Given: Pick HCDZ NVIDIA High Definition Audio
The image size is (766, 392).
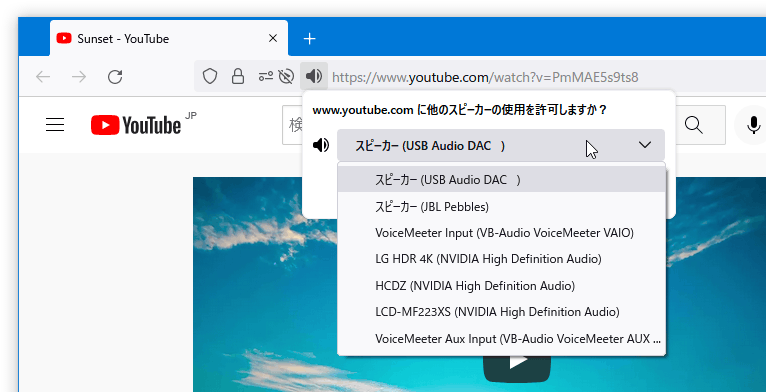Looking at the screenshot, I should coord(501,285).
